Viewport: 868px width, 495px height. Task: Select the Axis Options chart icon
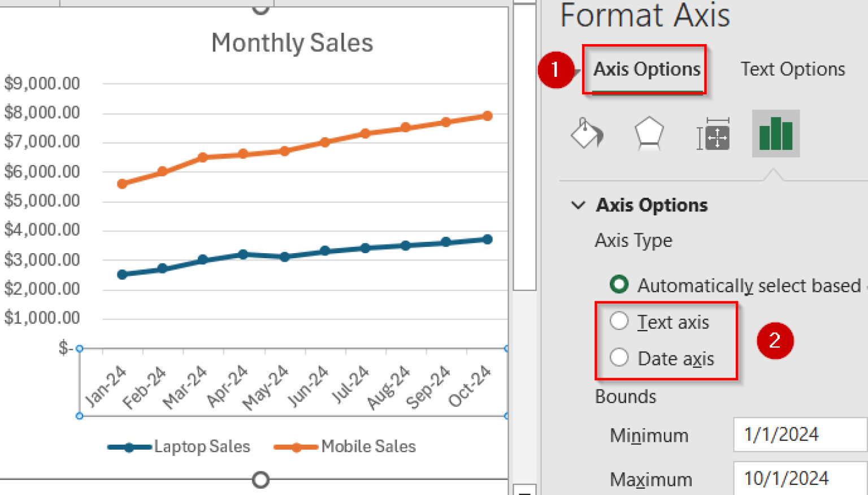click(775, 134)
